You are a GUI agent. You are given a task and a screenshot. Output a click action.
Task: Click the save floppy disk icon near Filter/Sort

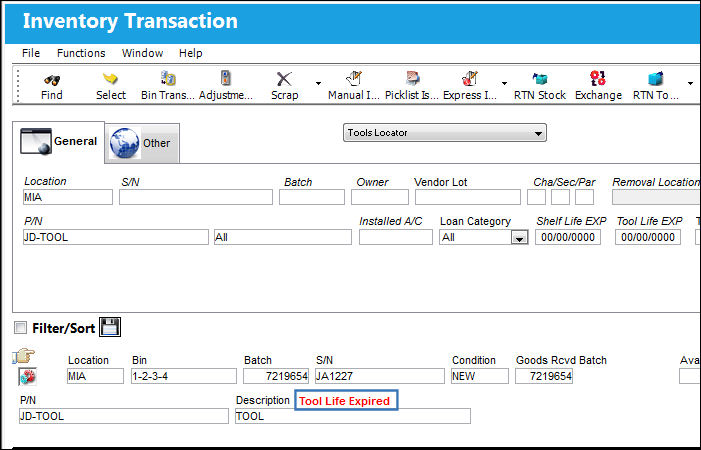coord(110,327)
